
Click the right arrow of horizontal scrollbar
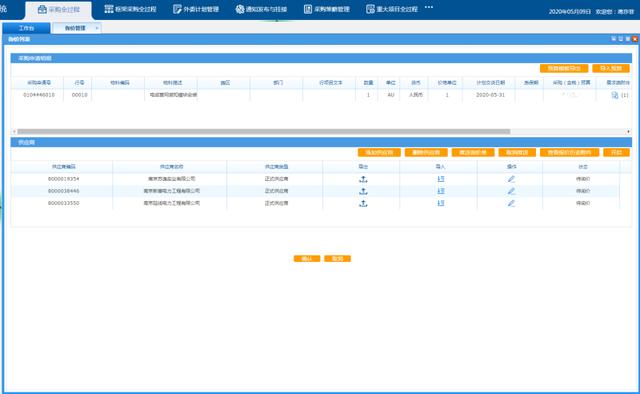pyautogui.click(x=628, y=131)
